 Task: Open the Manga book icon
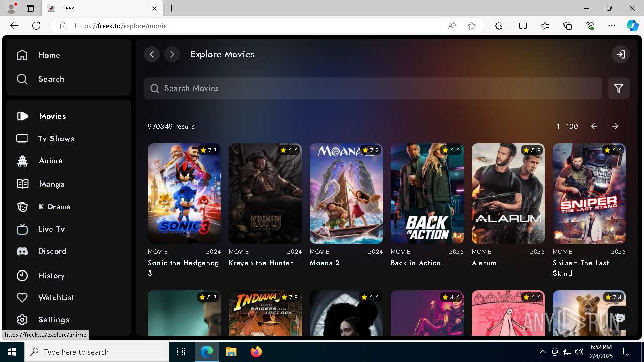click(22, 184)
